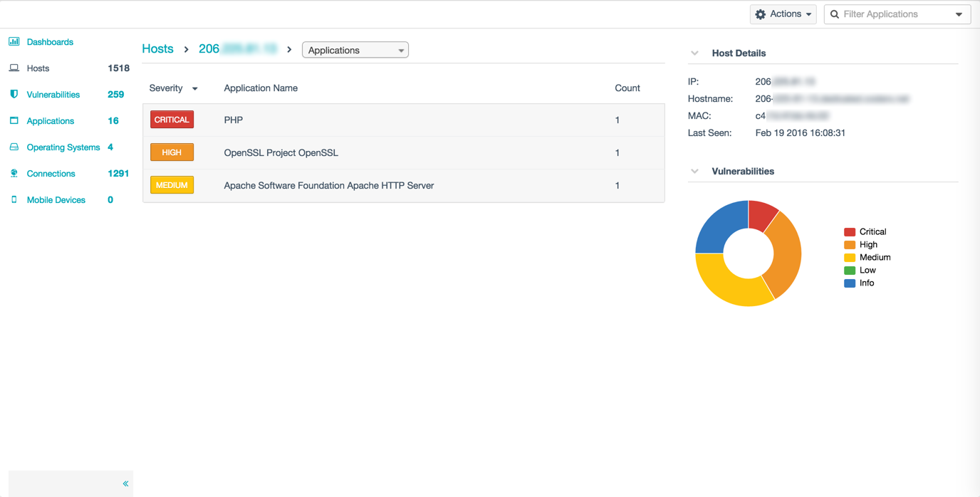Click the Hosts laptop icon in sidebar
Screen dimensions: 980x497
(x=14, y=68)
